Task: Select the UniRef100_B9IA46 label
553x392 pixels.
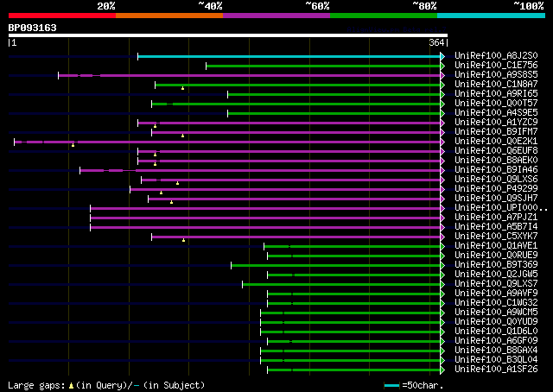Action: tap(496, 170)
